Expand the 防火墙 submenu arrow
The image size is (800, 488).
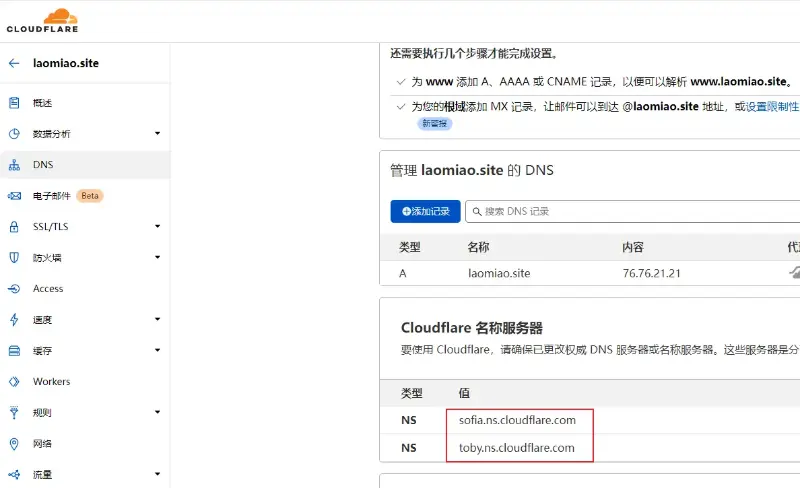click(x=157, y=258)
